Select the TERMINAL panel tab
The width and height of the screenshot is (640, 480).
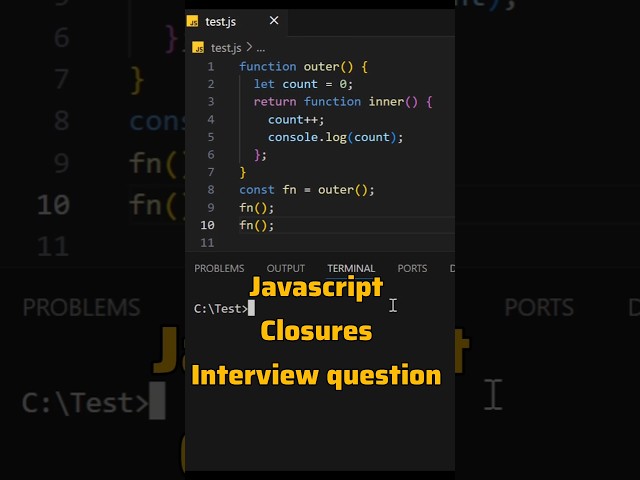click(x=351, y=268)
